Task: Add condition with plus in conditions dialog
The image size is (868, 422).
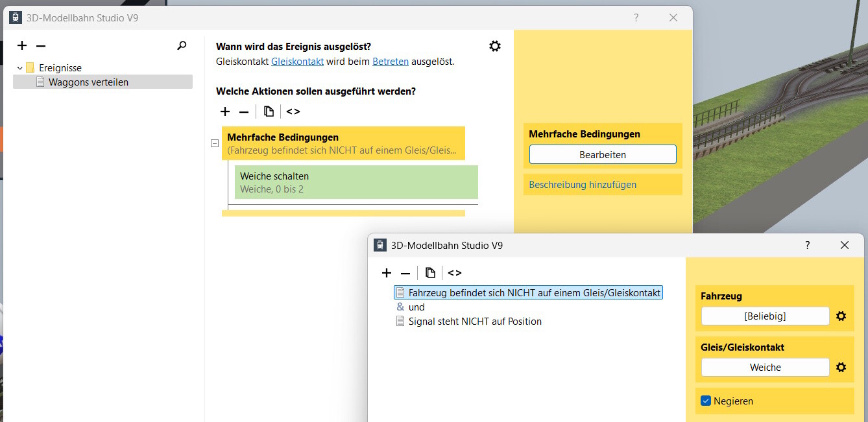Action: click(x=387, y=273)
